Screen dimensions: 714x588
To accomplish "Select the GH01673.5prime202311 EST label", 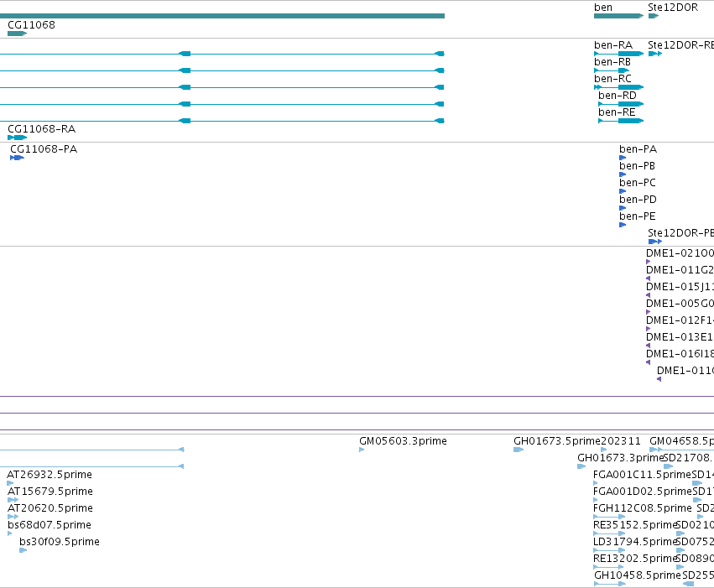I will click(x=577, y=441).
